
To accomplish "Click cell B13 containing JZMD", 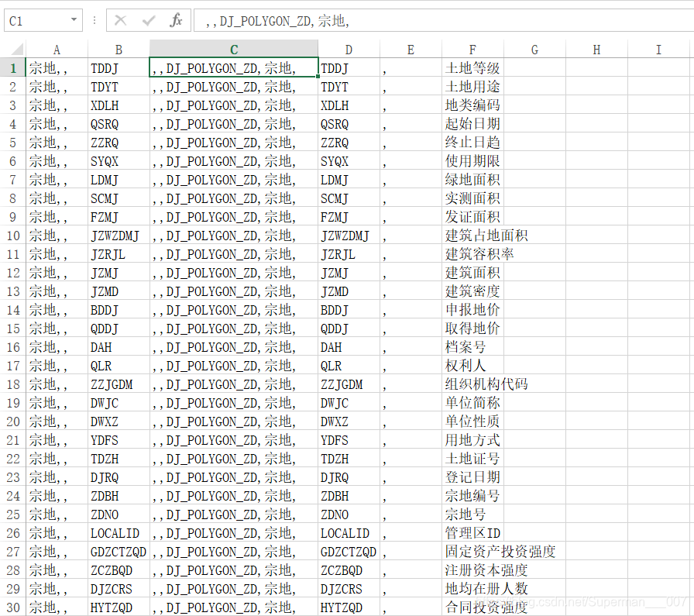I will point(119,291).
